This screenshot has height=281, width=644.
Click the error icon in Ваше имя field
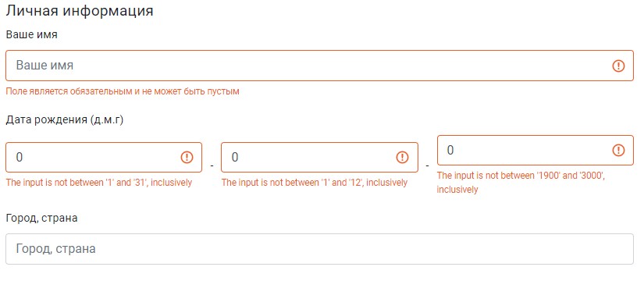point(618,66)
